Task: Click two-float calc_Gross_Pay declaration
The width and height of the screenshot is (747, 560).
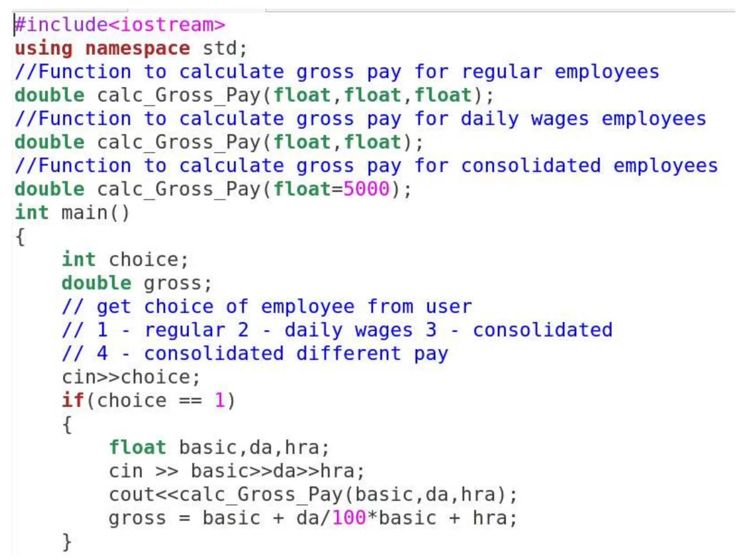Action: click(219, 142)
